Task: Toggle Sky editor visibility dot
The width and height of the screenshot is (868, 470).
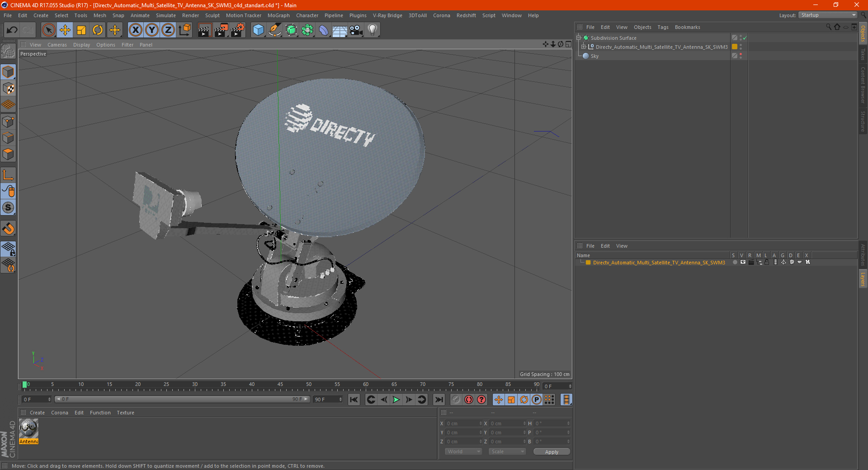Action: point(741,54)
